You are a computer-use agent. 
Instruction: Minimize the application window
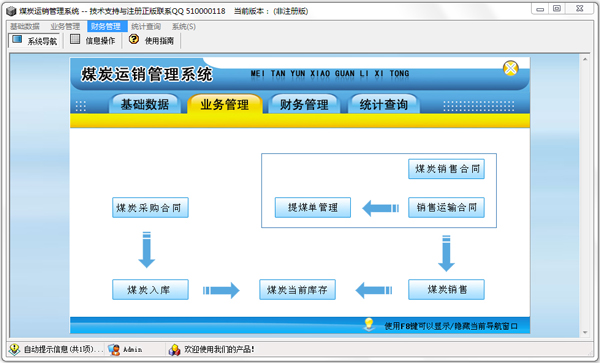coord(540,9)
